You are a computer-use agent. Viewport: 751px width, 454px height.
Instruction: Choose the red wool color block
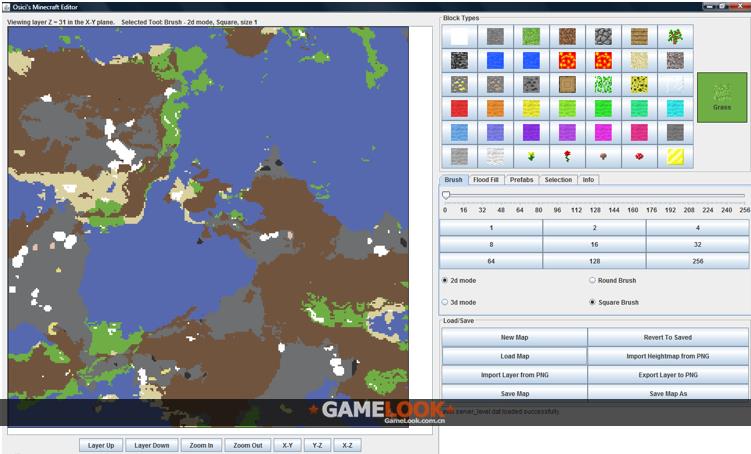459,108
